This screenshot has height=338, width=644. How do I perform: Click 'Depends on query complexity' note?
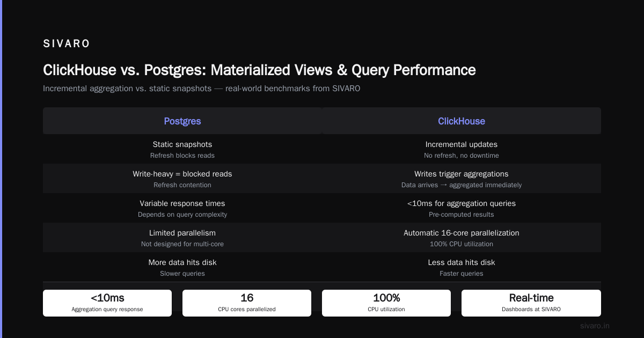click(182, 215)
